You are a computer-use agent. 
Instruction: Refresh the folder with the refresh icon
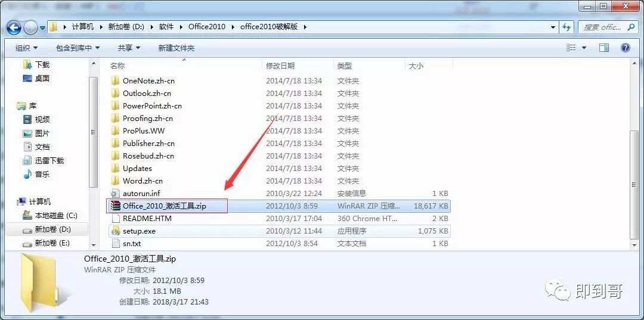pyautogui.click(x=567, y=27)
